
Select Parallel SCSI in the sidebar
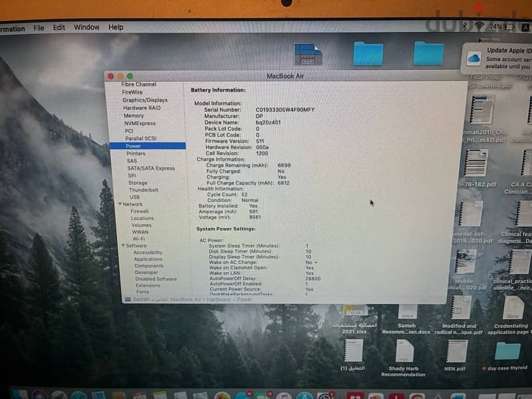141,138
